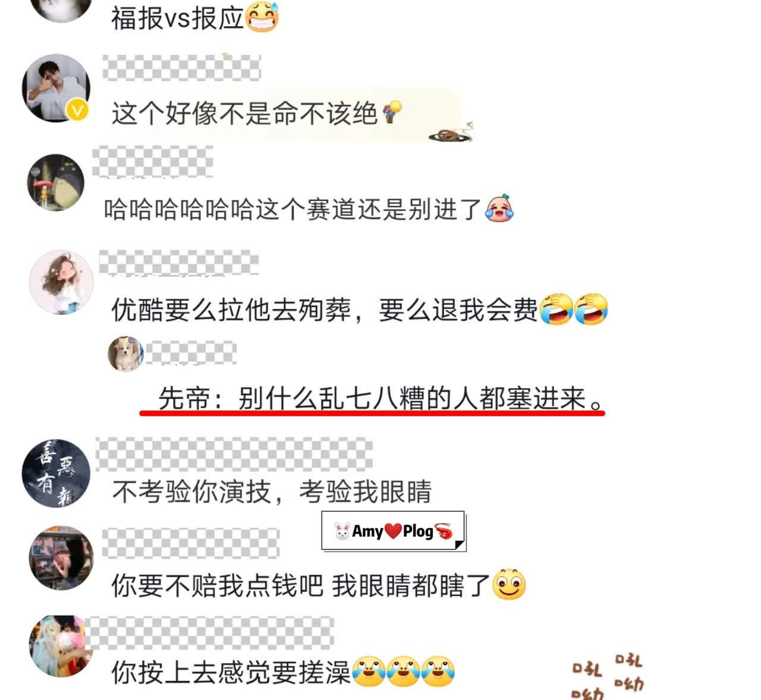
Task: Tap the first laughing-crying emoji after 会费
Action: (x=556, y=309)
